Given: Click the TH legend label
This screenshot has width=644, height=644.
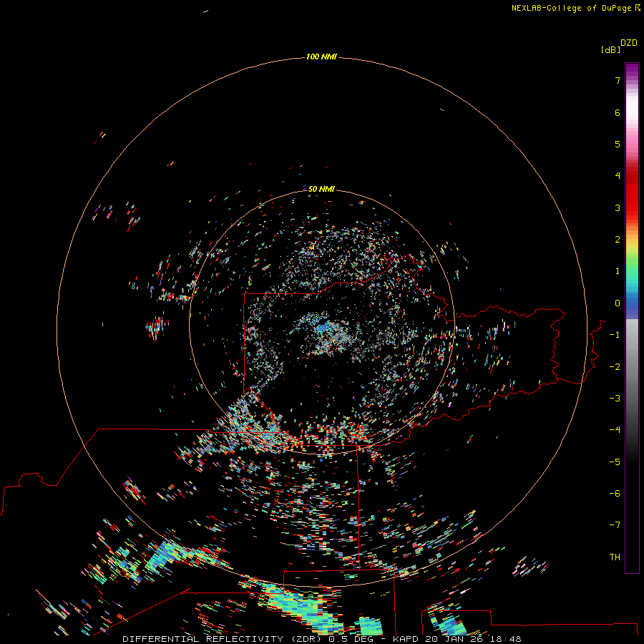Looking at the screenshot, I should (615, 557).
